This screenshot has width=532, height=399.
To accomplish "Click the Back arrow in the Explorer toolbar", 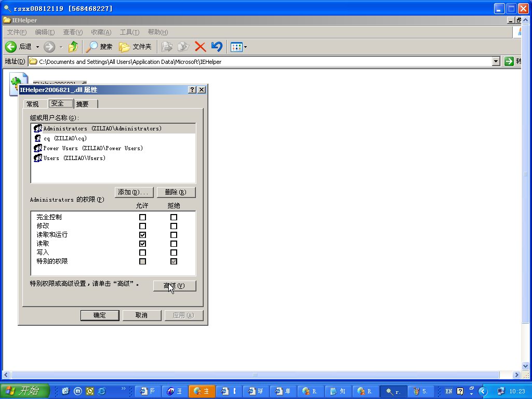I will pos(11,46).
